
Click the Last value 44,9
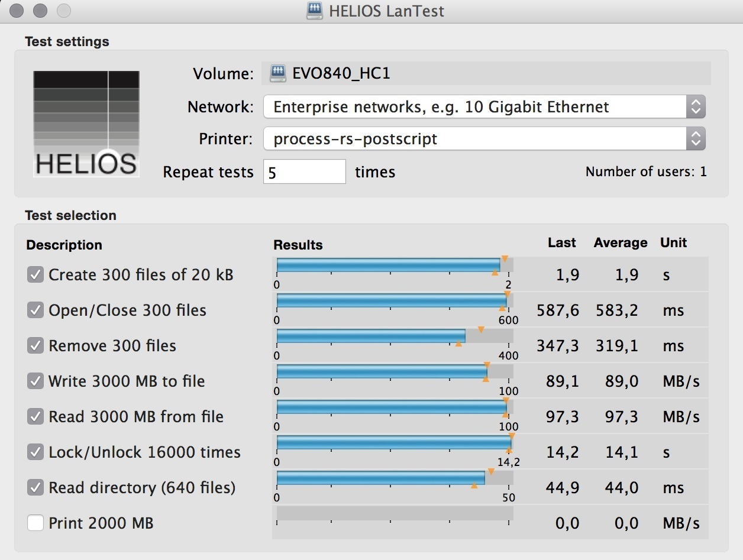563,488
